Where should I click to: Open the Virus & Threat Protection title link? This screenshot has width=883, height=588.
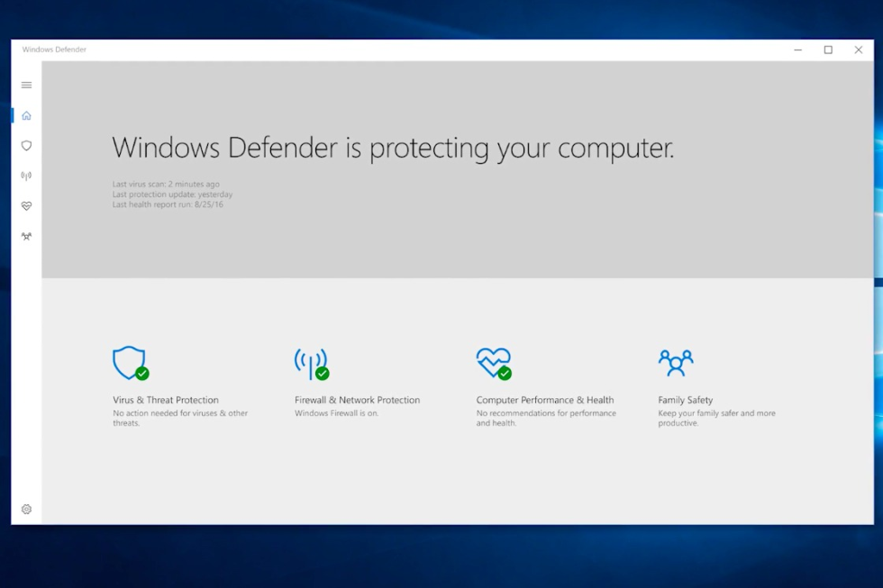(x=166, y=400)
